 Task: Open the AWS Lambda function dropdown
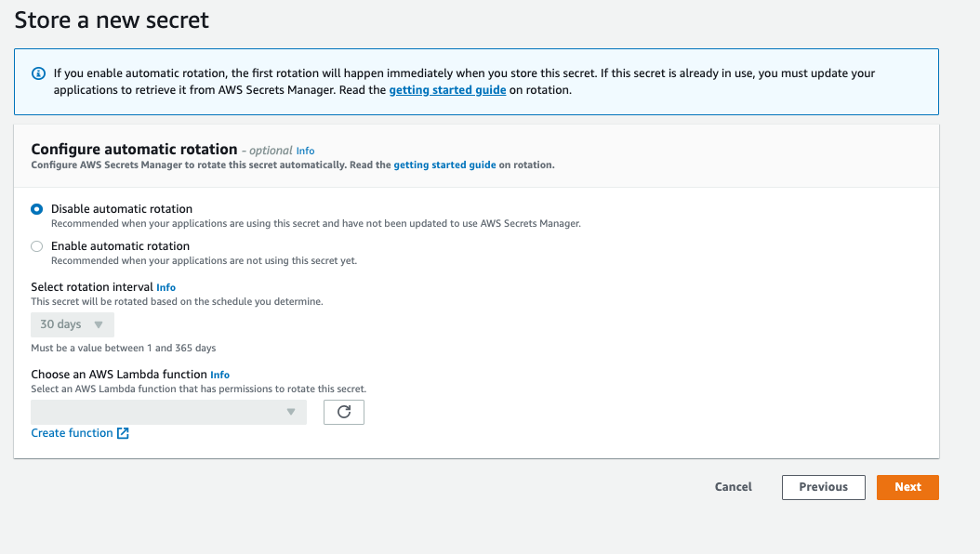click(167, 412)
